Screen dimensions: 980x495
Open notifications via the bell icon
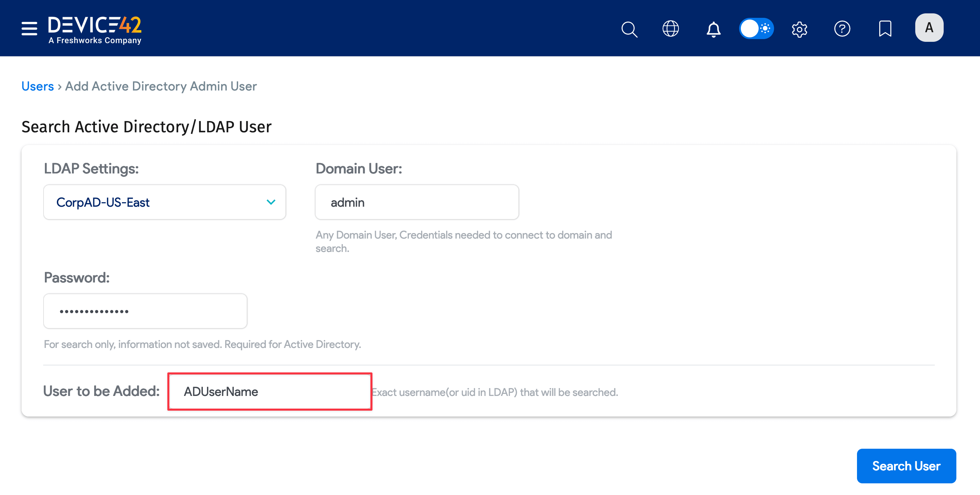[x=714, y=29]
